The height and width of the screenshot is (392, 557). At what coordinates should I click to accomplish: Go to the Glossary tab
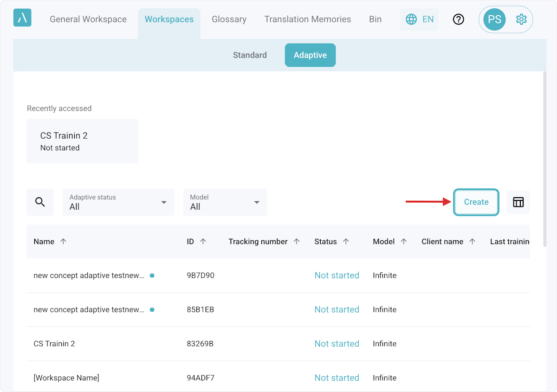point(229,19)
